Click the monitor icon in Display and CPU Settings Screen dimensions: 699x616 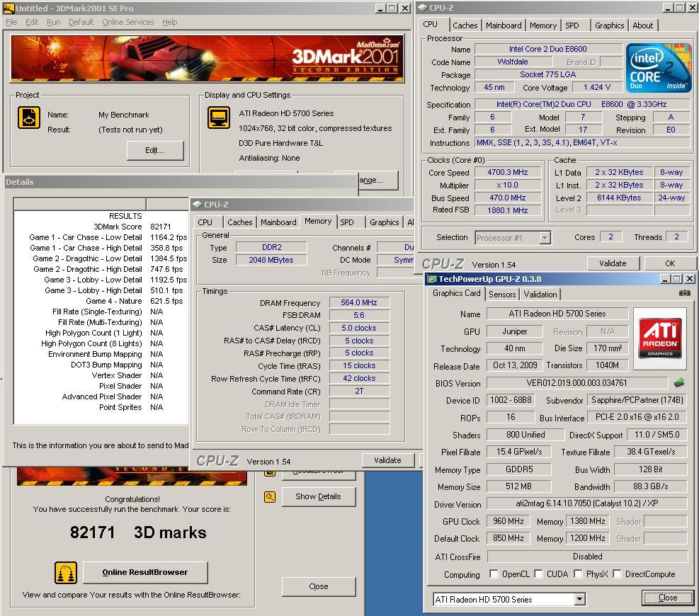tap(218, 118)
